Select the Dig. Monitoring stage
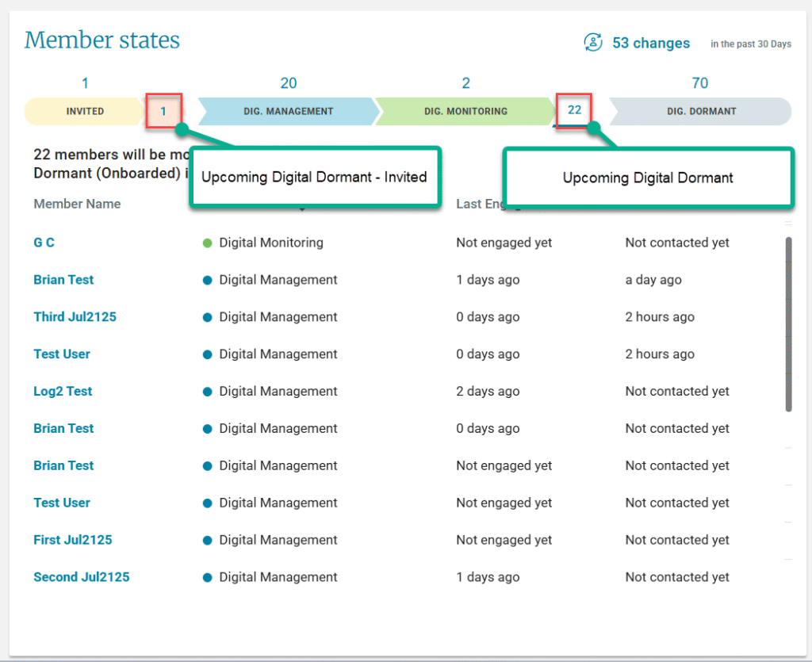 point(465,111)
